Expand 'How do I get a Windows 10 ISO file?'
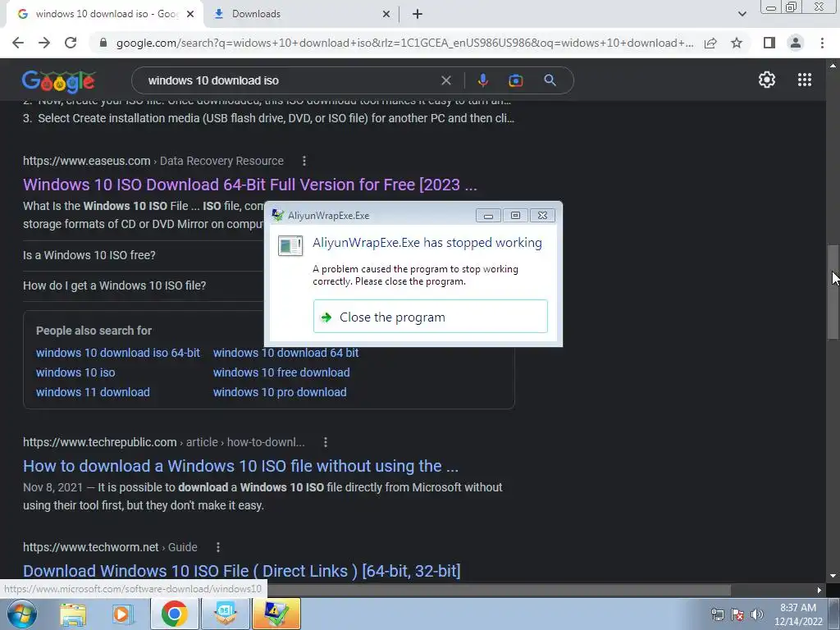The image size is (840, 630). pyautogui.click(x=114, y=285)
